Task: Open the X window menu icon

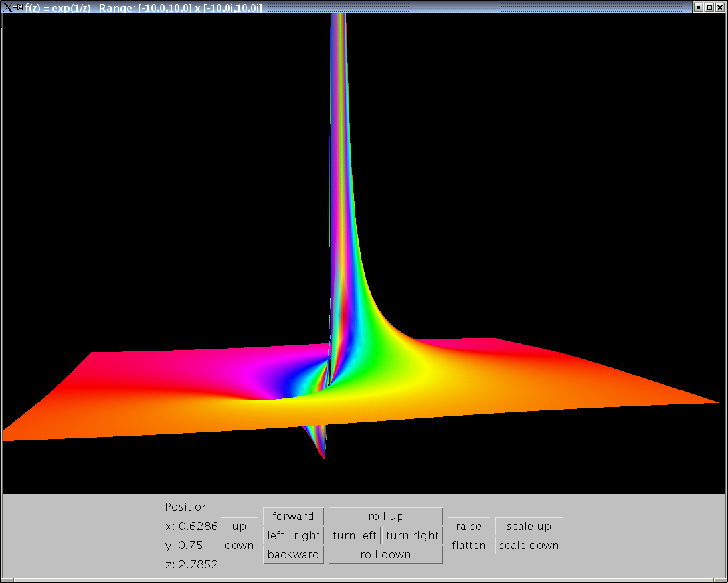Action: pyautogui.click(x=7, y=7)
